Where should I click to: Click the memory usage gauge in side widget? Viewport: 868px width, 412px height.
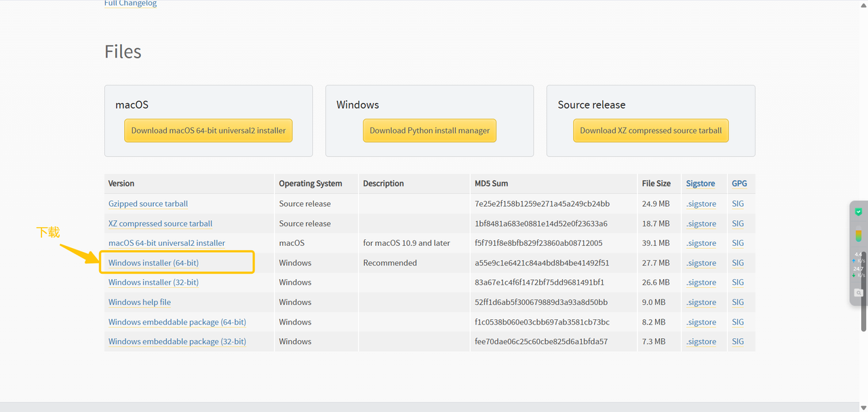(x=859, y=235)
